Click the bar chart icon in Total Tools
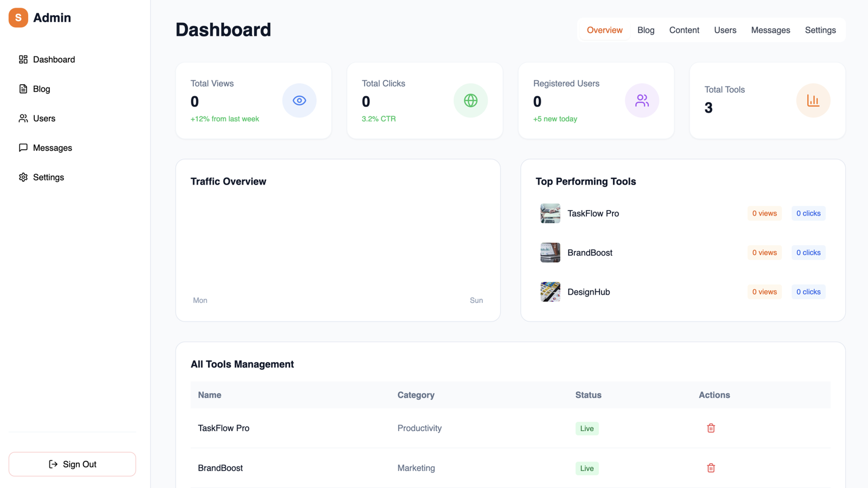Viewport: 868px width, 488px height. 813,100
